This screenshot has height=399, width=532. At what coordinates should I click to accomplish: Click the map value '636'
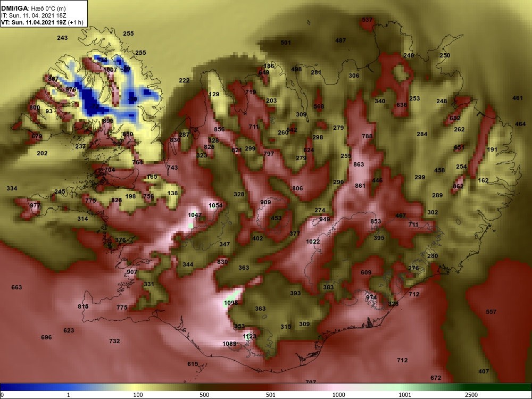[402, 105]
